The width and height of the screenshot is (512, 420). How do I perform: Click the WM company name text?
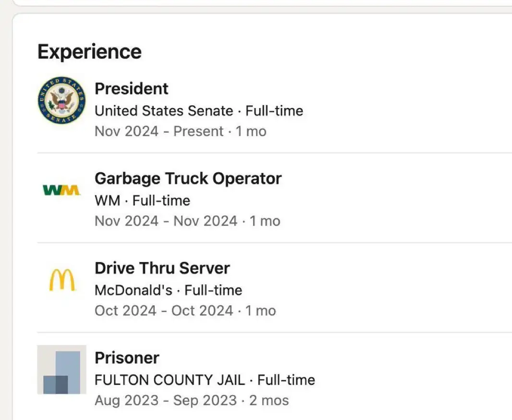(107, 200)
